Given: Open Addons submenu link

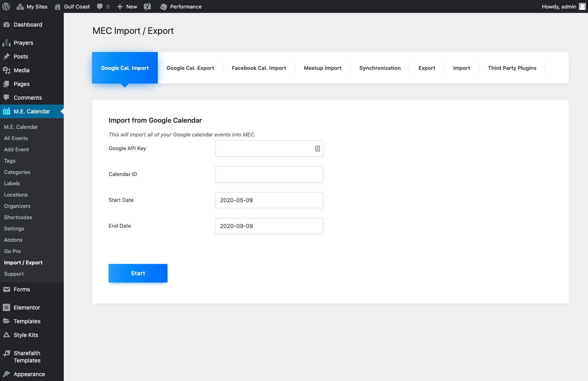Looking at the screenshot, I should [x=13, y=240].
